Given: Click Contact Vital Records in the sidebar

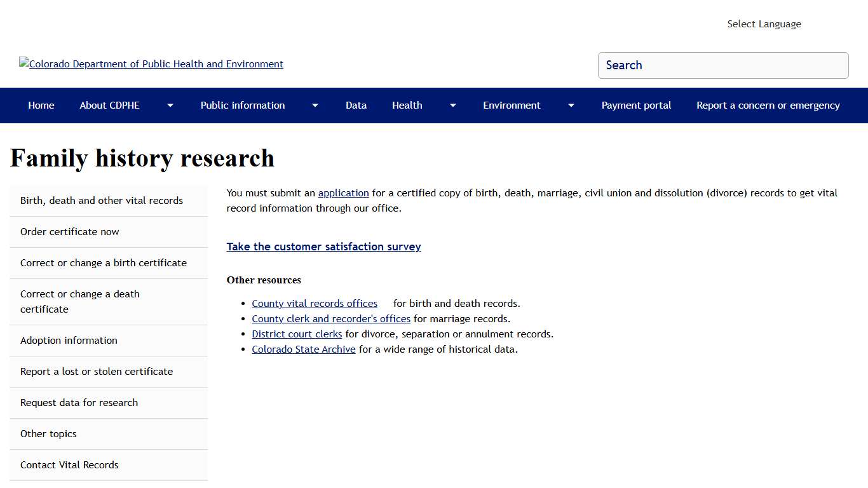Looking at the screenshot, I should click(x=69, y=464).
